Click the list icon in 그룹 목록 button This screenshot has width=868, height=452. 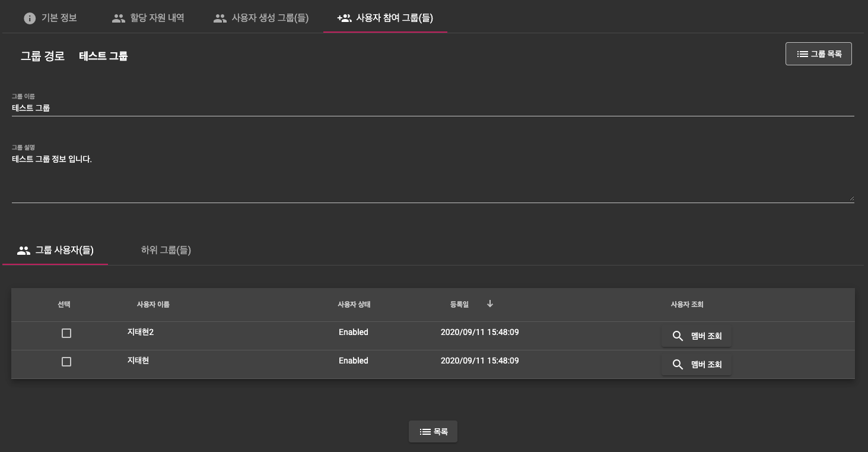pyautogui.click(x=802, y=54)
